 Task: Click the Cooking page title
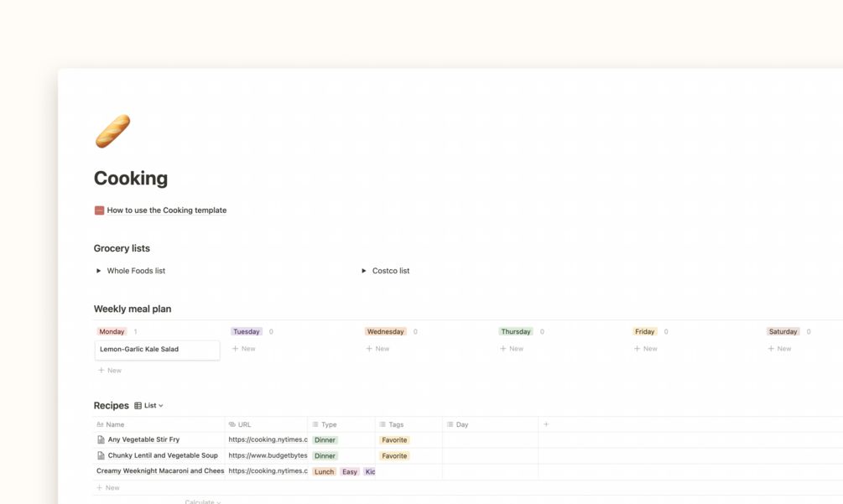(131, 178)
